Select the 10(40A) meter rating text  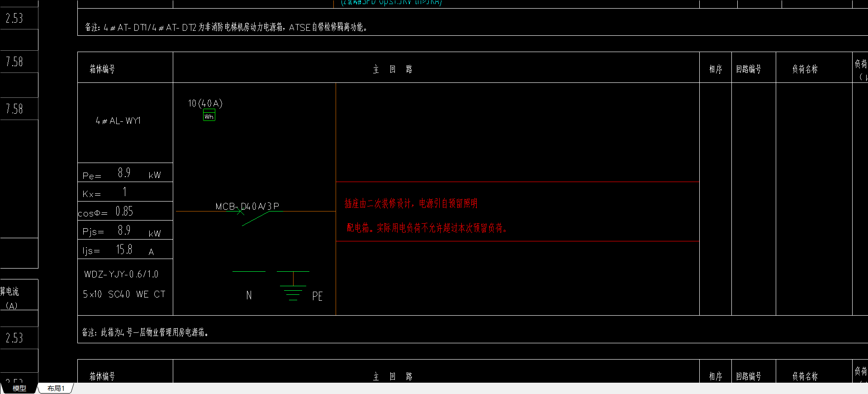point(205,103)
